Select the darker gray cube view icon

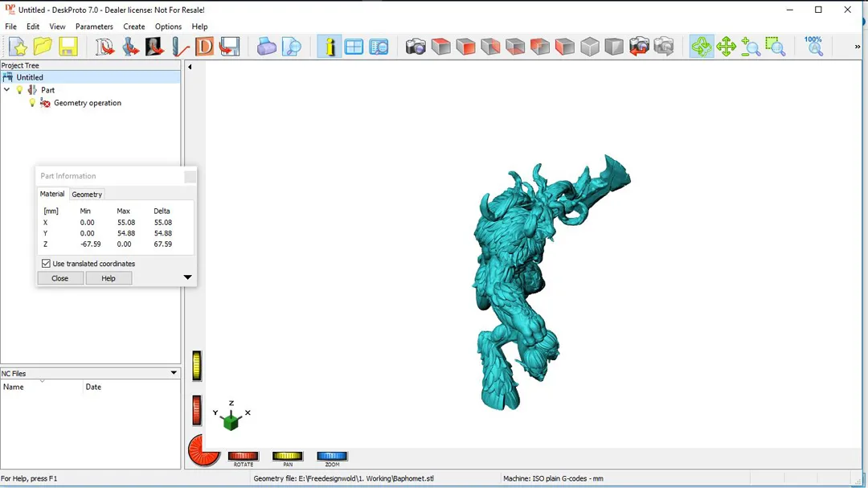615,47
